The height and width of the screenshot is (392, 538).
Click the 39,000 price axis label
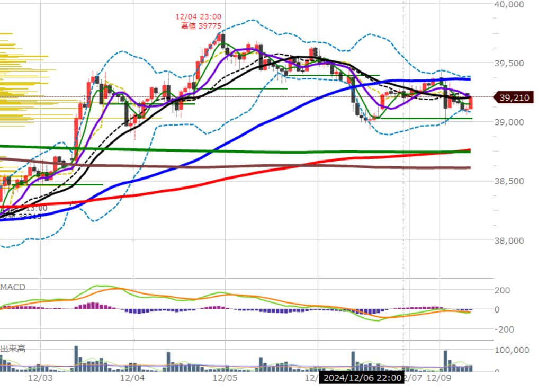click(509, 122)
